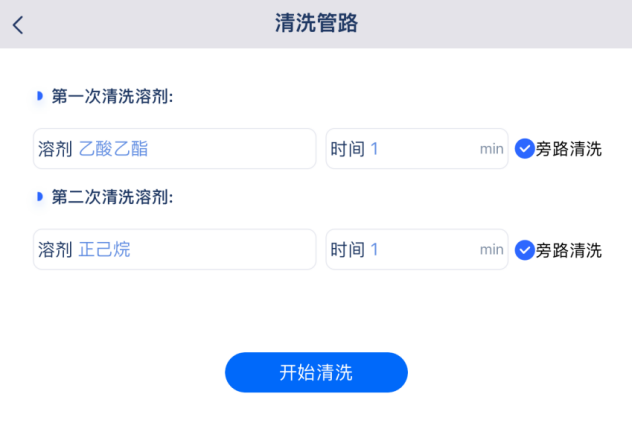This screenshot has height=423, width=632.
Task: Click the 旁路清洗 label in first row
Action: (x=568, y=149)
